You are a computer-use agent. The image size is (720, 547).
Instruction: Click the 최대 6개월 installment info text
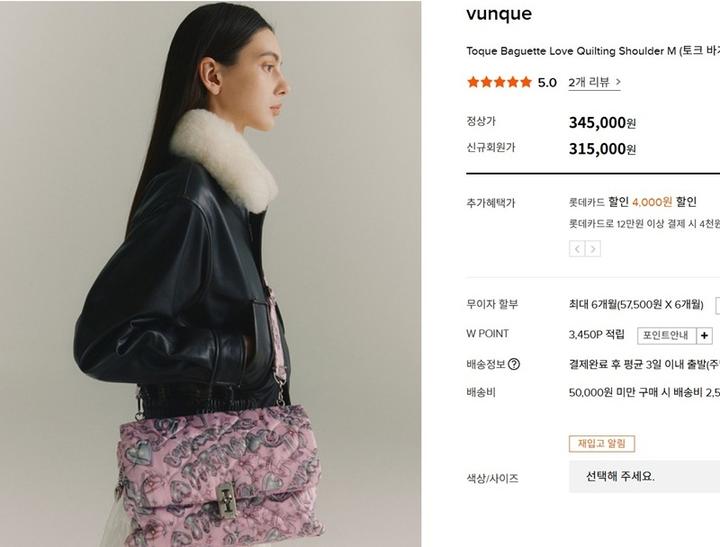pos(636,305)
